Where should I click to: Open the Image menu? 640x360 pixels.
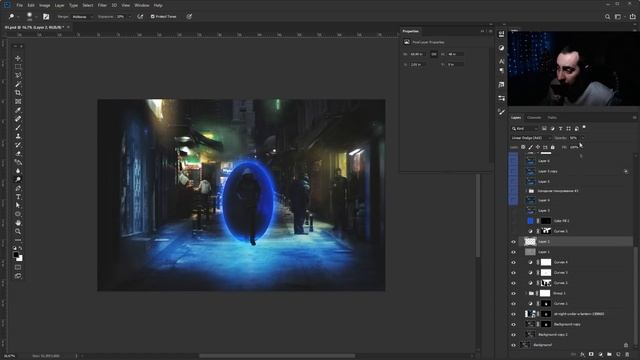point(44,5)
